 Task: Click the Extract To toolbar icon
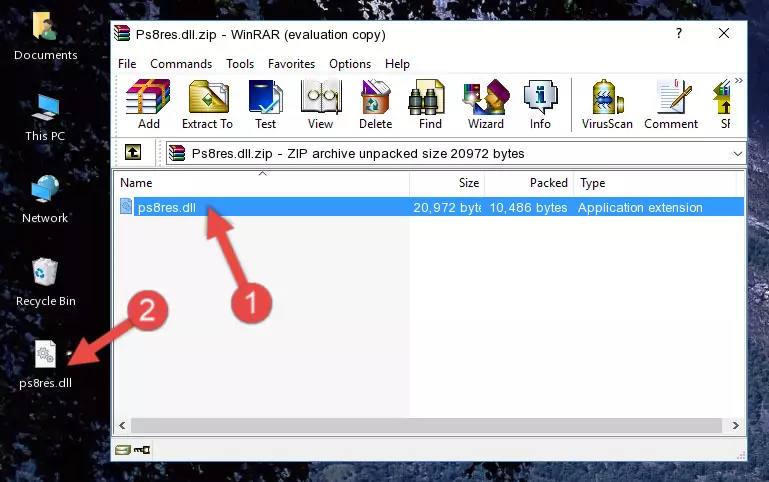click(207, 104)
